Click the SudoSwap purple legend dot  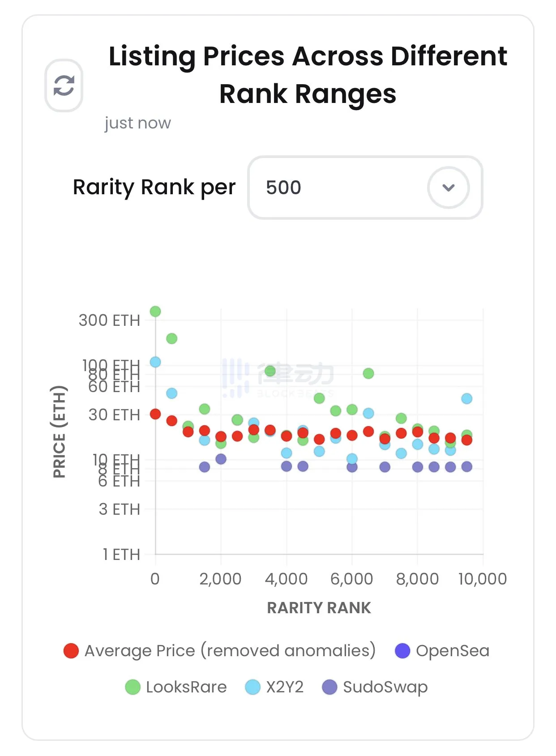click(329, 687)
